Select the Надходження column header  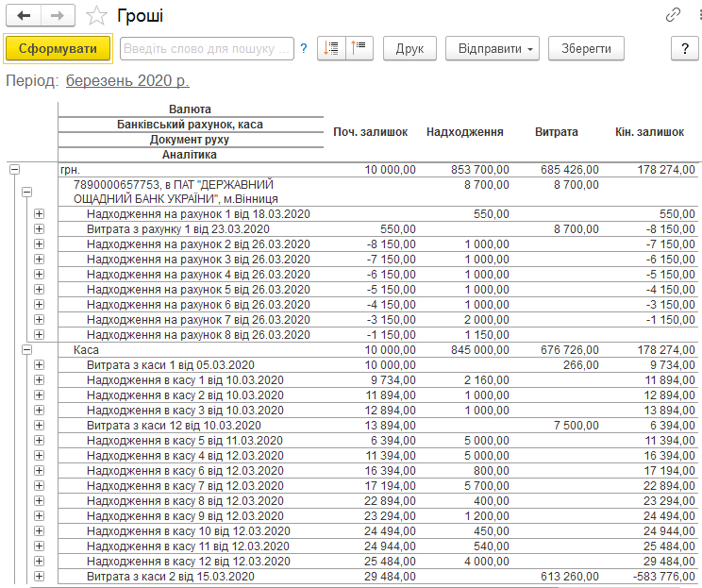click(x=465, y=131)
